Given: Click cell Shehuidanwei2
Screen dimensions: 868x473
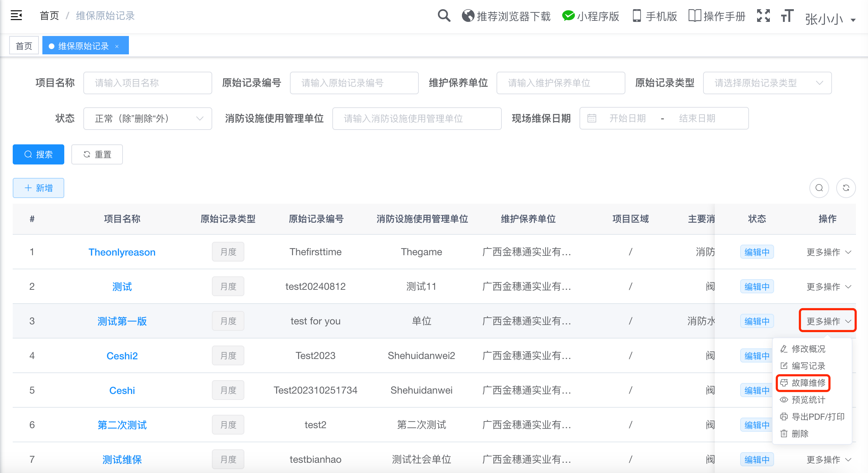Looking at the screenshot, I should [x=421, y=356].
